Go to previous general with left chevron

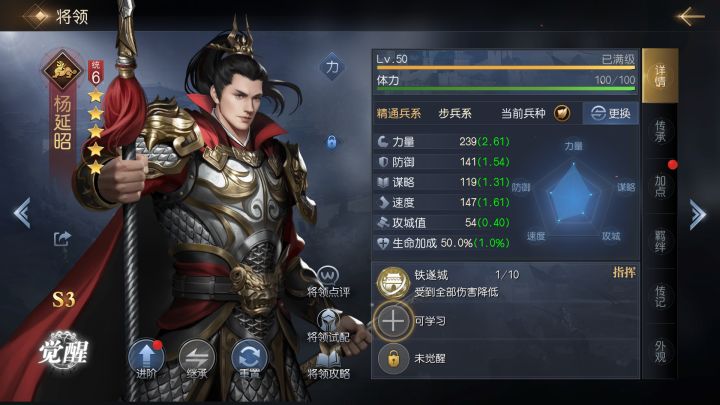22,213
